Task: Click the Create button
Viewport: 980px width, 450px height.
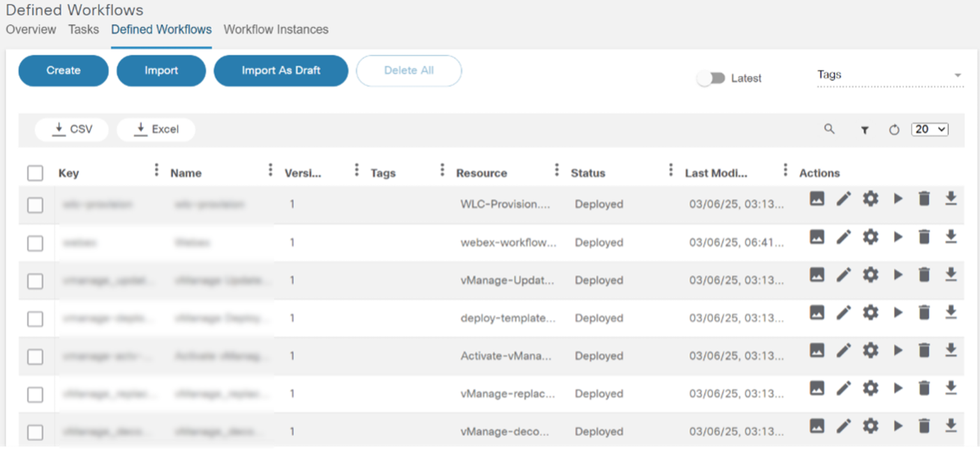Action: click(64, 70)
